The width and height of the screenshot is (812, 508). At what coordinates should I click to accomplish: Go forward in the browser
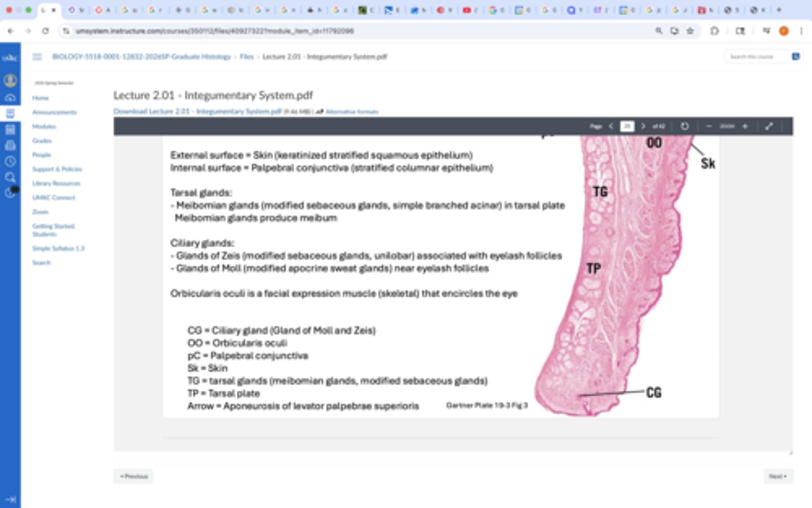28,31
